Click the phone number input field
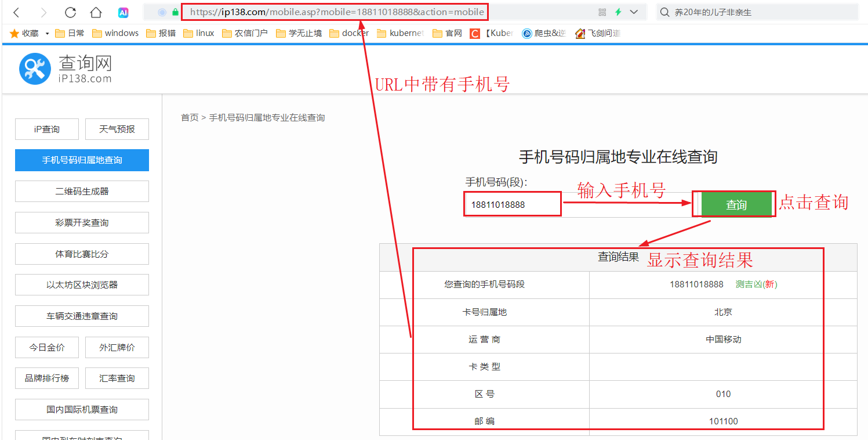Image resolution: width=868 pixels, height=440 pixels. point(582,204)
